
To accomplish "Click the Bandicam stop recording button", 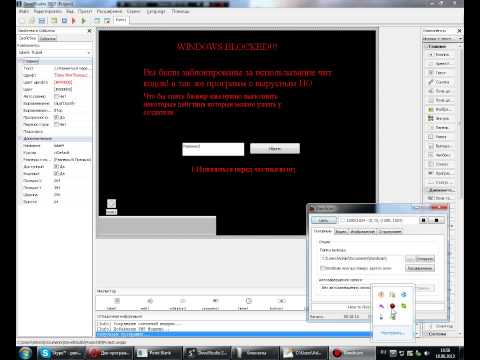I will pyautogui.click(x=436, y=220).
